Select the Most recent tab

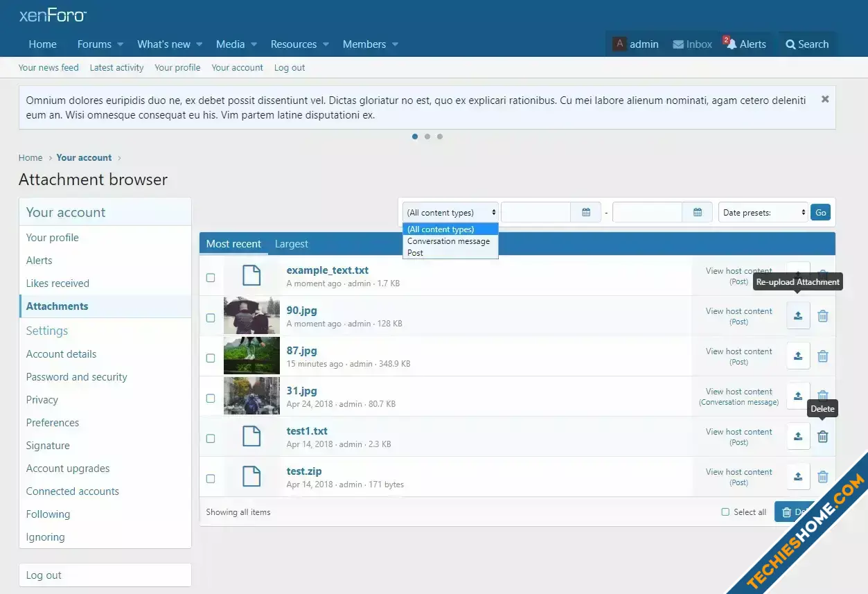coord(233,244)
